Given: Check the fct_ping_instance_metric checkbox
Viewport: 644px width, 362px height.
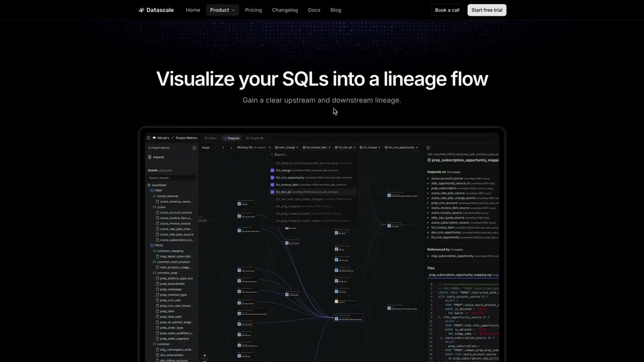Looking at the screenshot, I should click(x=272, y=214).
